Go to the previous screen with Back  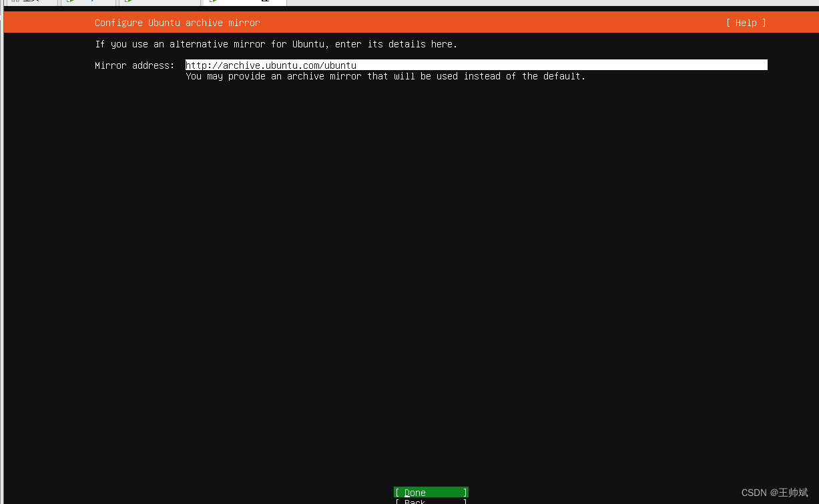pos(431,501)
